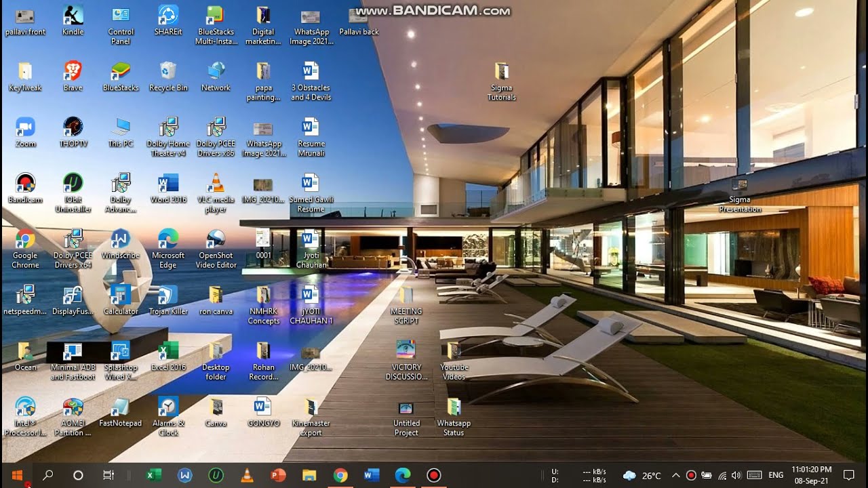Switch to Bandicam recorder in taskbar
This screenshot has width=868, height=488.
pos(434,475)
